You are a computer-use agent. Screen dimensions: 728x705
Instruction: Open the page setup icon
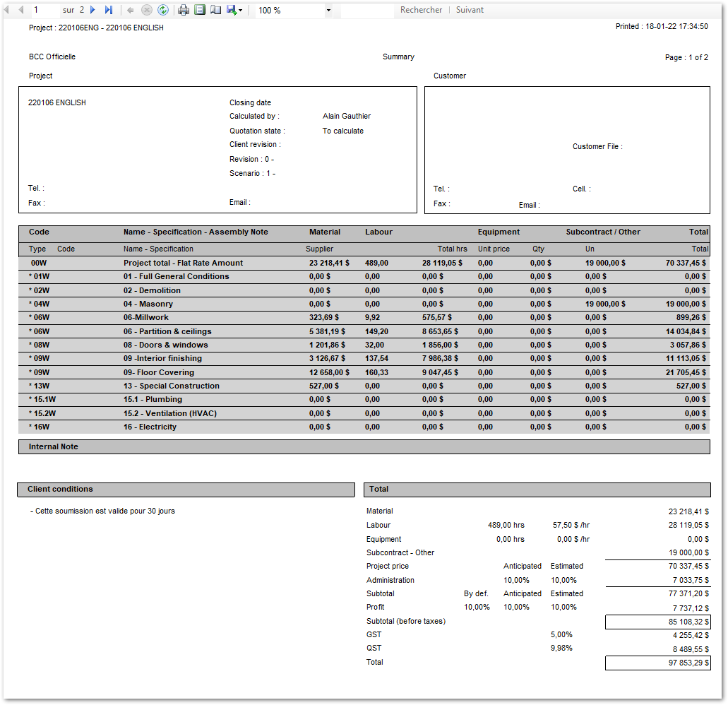[x=216, y=10]
